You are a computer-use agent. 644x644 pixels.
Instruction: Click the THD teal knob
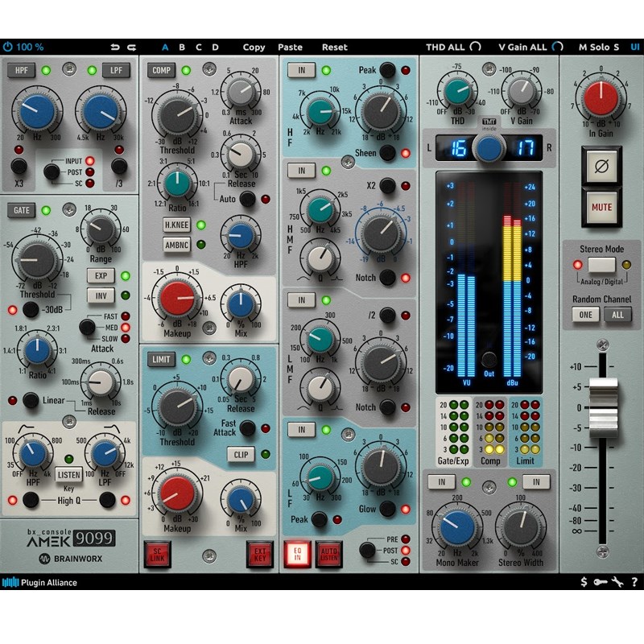pyautogui.click(x=456, y=91)
